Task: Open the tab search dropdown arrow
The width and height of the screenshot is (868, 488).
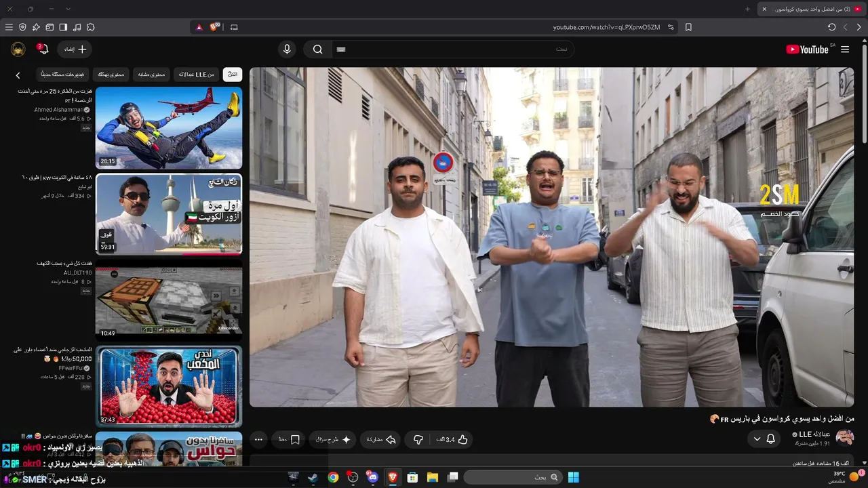Action: coord(68,9)
